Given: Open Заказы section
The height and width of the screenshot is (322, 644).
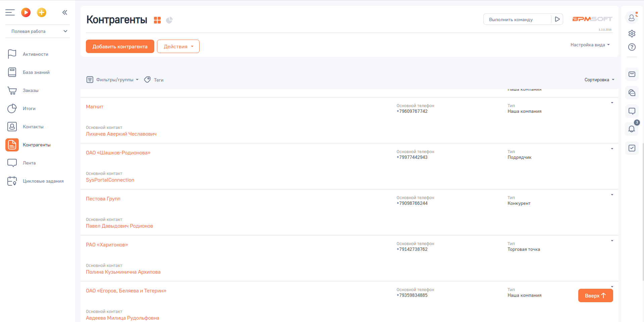Looking at the screenshot, I should (31, 90).
